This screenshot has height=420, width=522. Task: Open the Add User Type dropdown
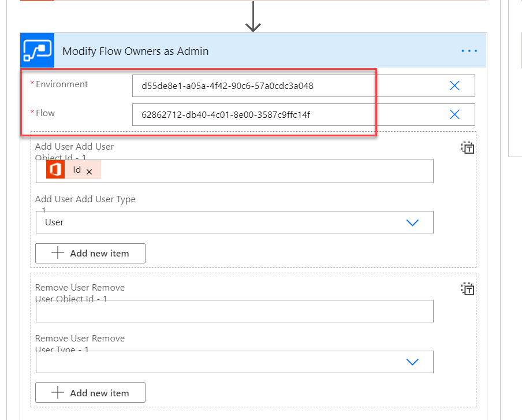(412, 222)
